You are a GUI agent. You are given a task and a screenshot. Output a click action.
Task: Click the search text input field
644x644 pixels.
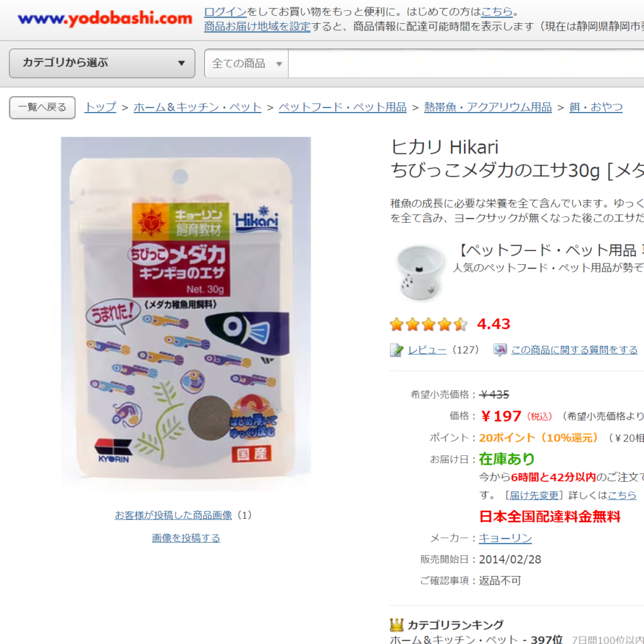pyautogui.click(x=466, y=64)
